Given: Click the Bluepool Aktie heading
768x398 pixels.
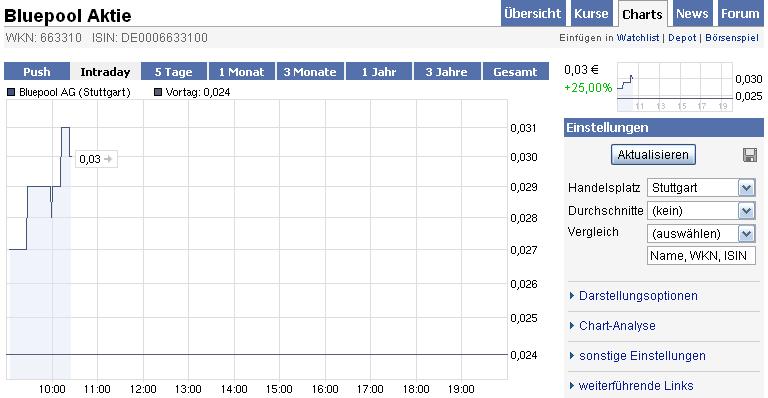Looking at the screenshot, I should (x=68, y=16).
